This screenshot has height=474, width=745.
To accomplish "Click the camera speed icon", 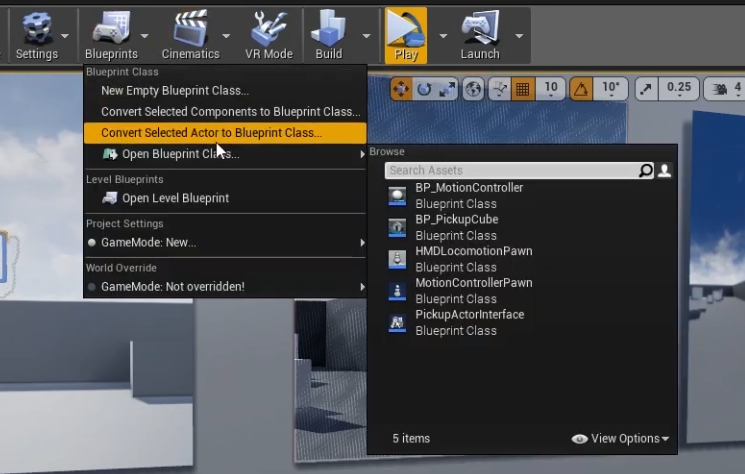I will (x=719, y=89).
